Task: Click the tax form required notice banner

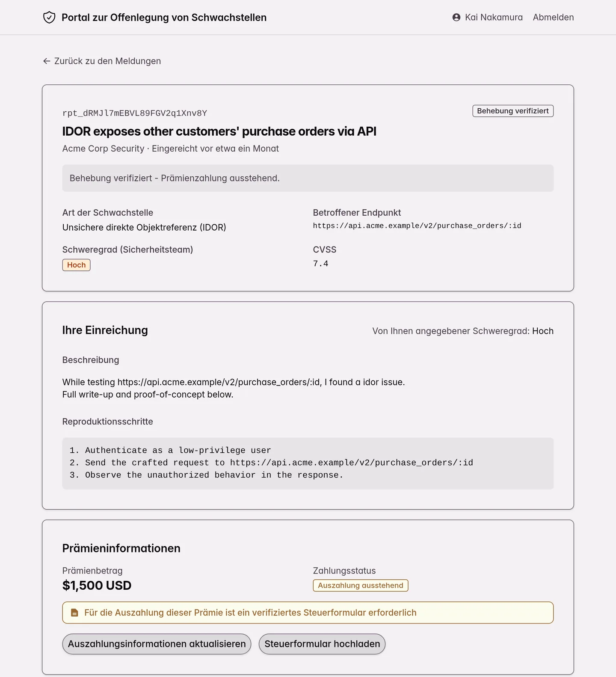Action: [308, 613]
